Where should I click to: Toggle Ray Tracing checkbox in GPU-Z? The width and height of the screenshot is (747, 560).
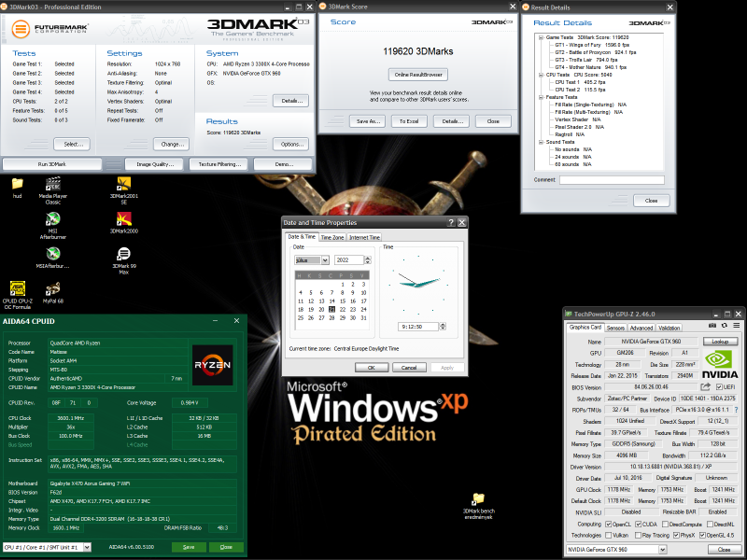click(639, 535)
